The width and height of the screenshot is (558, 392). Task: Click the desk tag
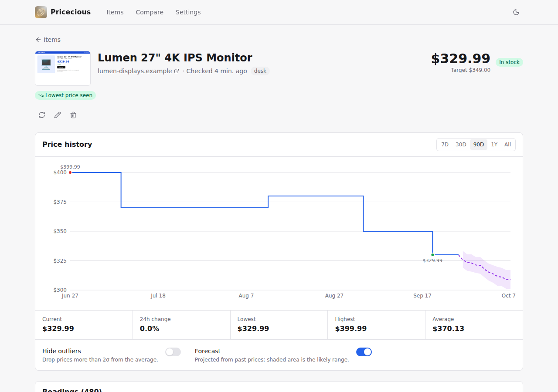point(260,71)
